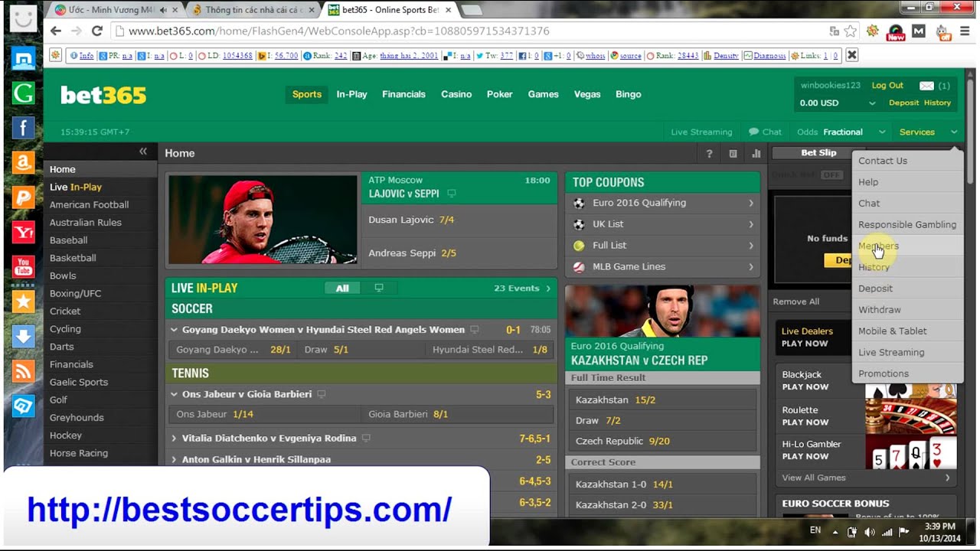Go back with the browser back arrow
Image resolution: width=980 pixels, height=551 pixels.
point(55,31)
